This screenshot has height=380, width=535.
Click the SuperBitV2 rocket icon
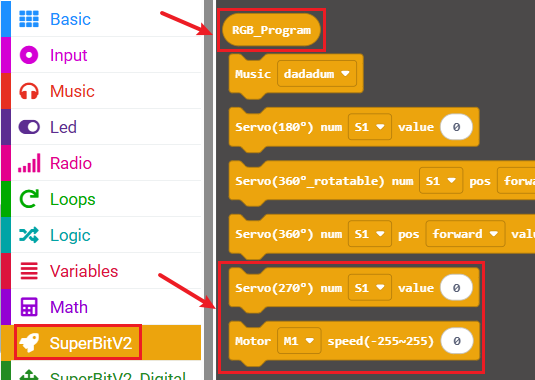click(x=29, y=342)
